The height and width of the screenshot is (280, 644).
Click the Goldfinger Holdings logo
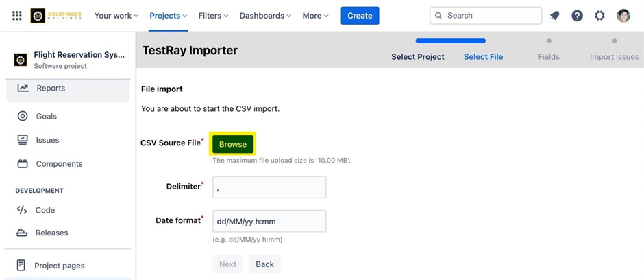coord(56,16)
